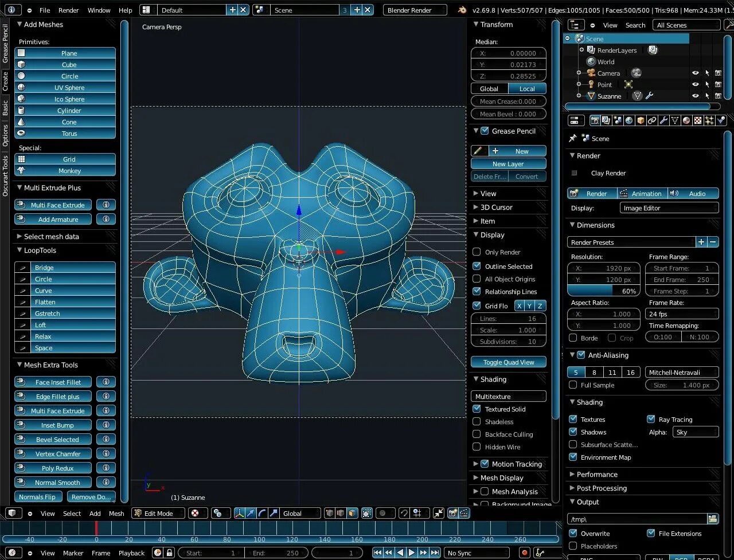
Task: Open the Window menu
Action: click(99, 10)
